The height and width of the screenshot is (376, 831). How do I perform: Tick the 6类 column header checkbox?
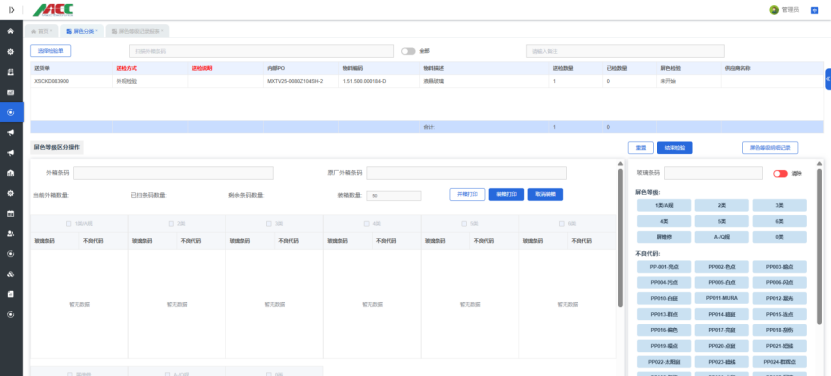pos(562,224)
